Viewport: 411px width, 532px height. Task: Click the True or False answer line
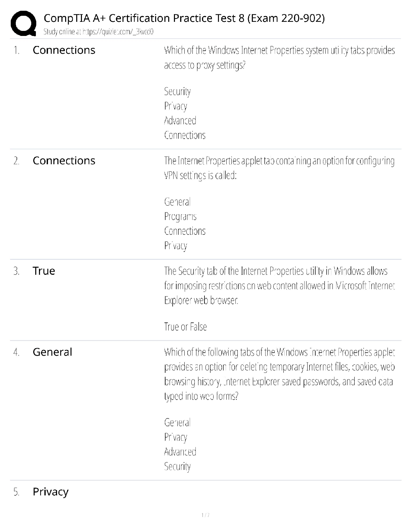[x=185, y=326]
